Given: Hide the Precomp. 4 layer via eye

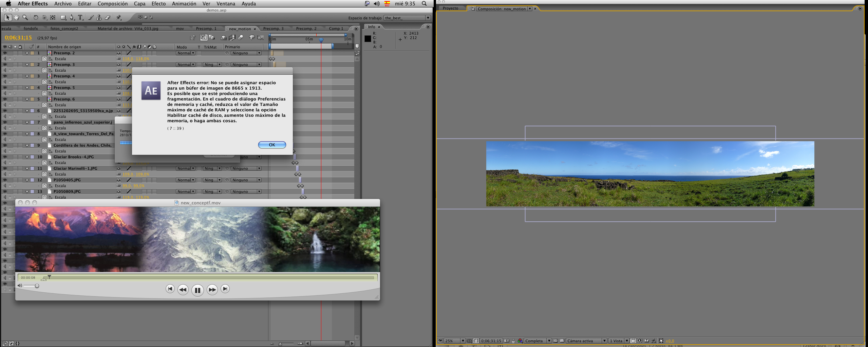Looking at the screenshot, I should pos(5,76).
